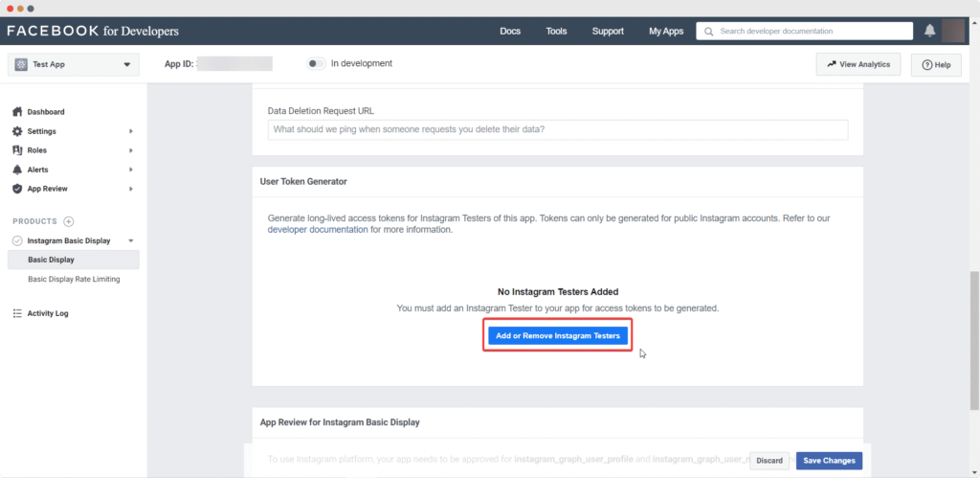980x478 pixels.
Task: Click the User Token Generator heading
Action: click(x=303, y=181)
